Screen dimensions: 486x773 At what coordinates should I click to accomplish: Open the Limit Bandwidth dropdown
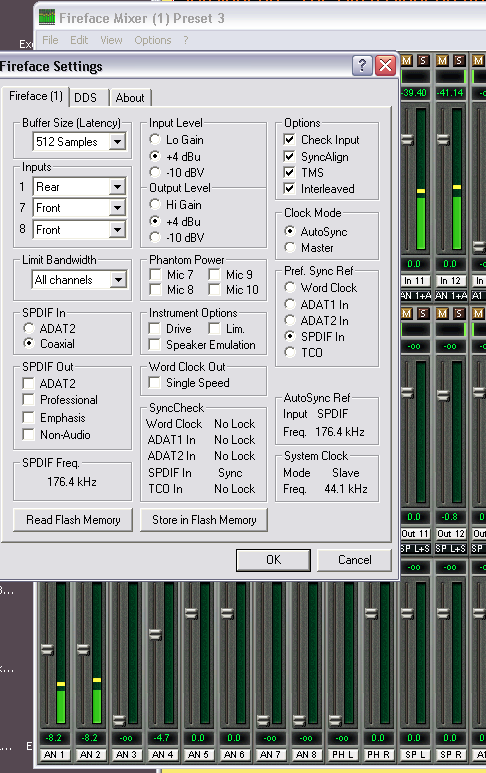point(117,280)
